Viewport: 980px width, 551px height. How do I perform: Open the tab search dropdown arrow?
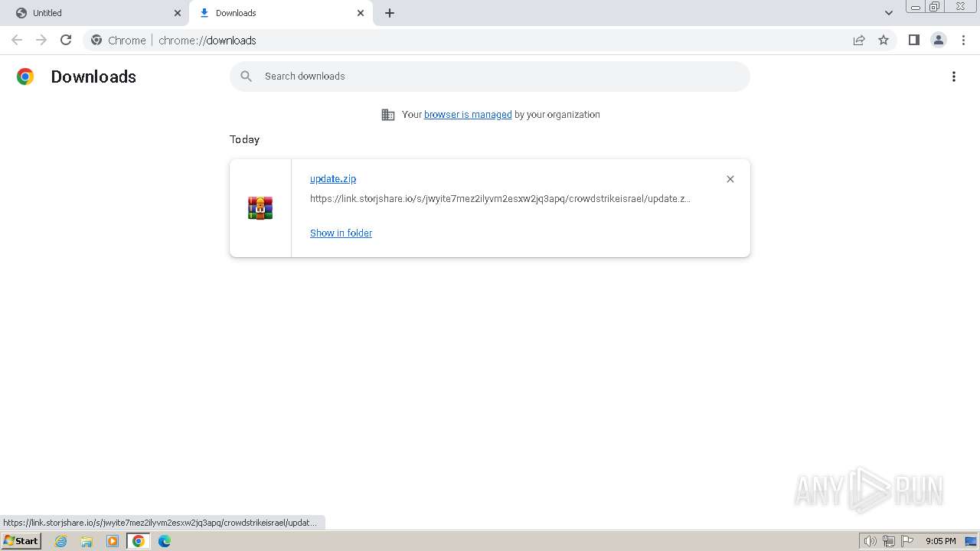(x=889, y=13)
